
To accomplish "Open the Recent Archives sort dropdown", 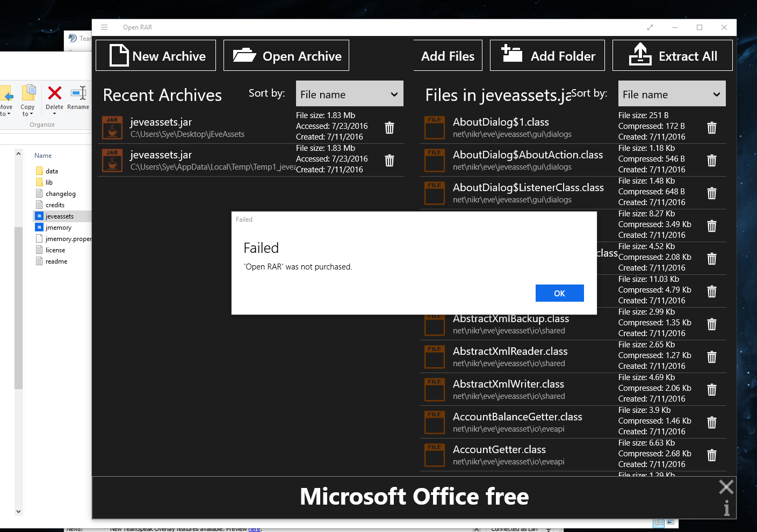I will tap(350, 94).
